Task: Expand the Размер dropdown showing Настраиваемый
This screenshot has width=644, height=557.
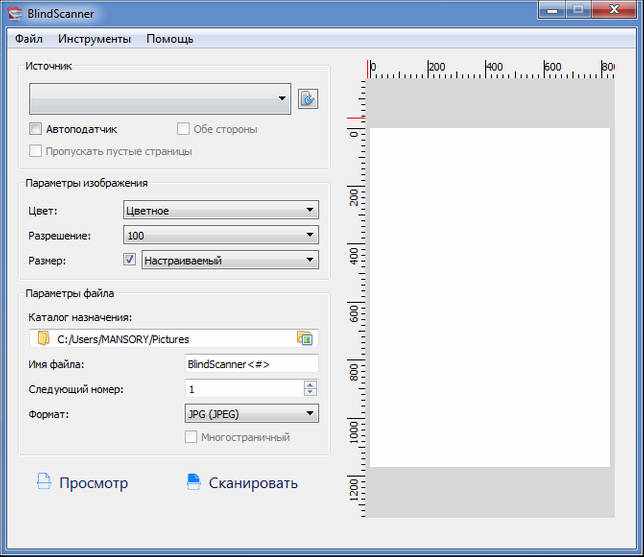Action: pos(230,260)
